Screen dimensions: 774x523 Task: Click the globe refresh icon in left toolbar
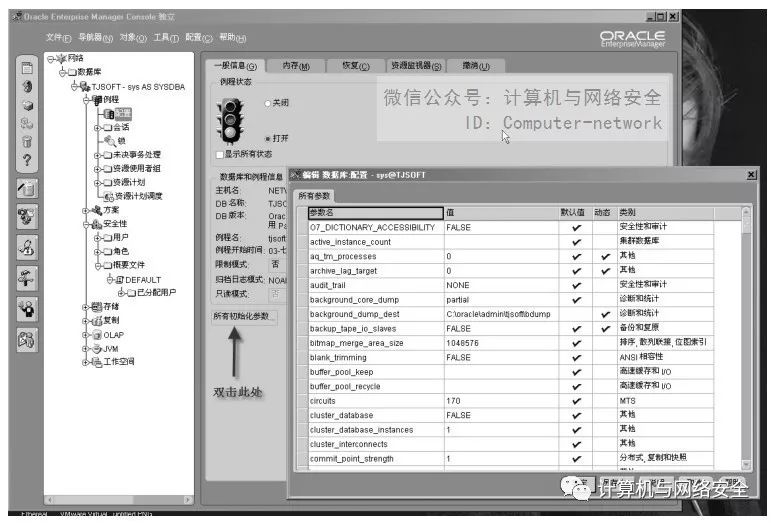pos(27,86)
